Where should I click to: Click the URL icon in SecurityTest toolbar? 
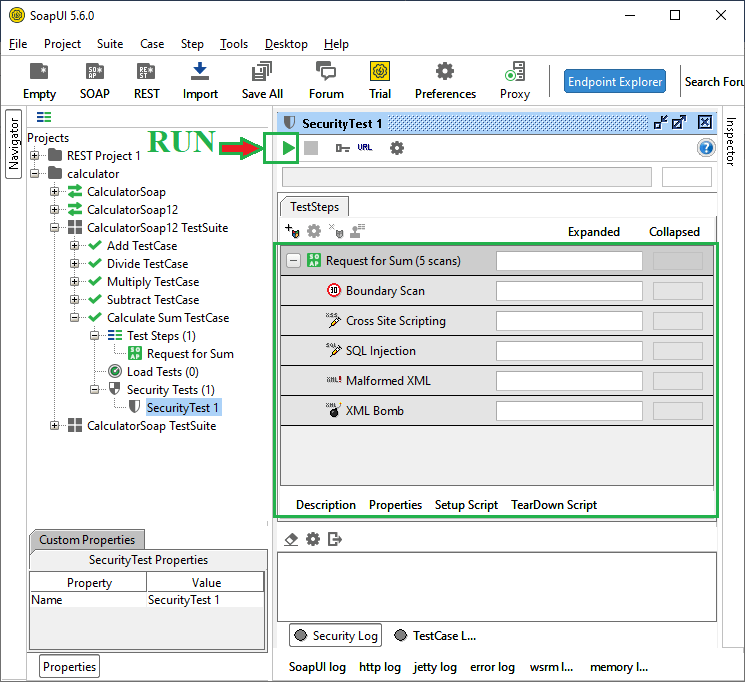[365, 147]
